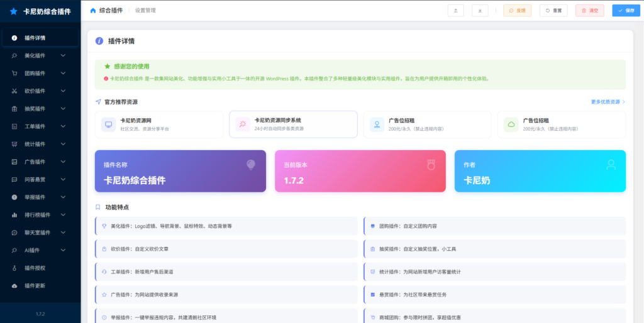Click the blue 保存 button
This screenshot has width=644, height=323.
[x=625, y=11]
